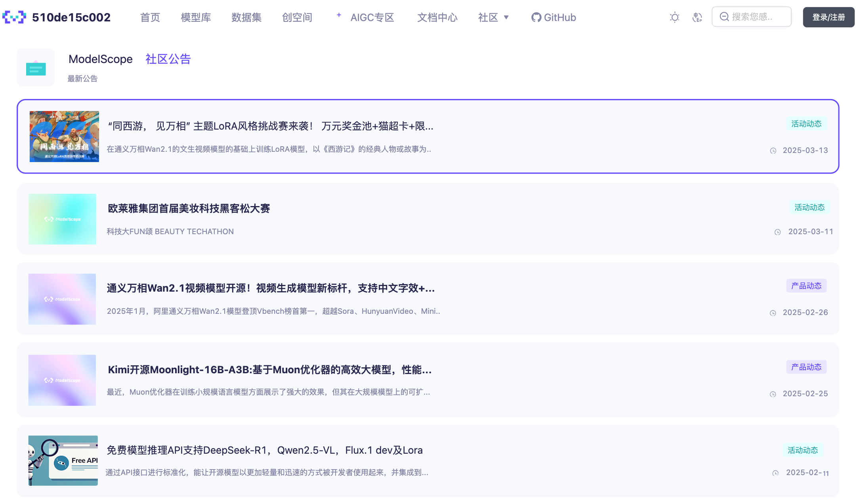Click the sparkle icon beside AIGC专区
Screen dimensions: 859x504
pyautogui.click(x=339, y=15)
